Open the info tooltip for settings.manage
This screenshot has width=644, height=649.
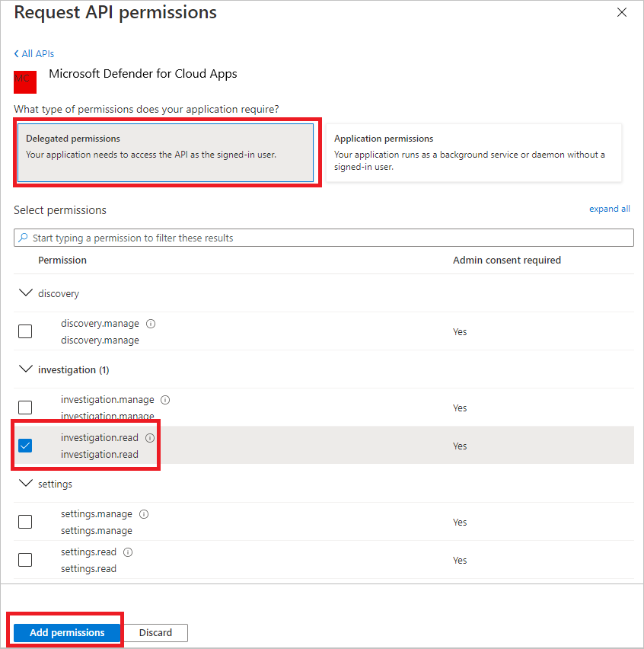click(144, 513)
